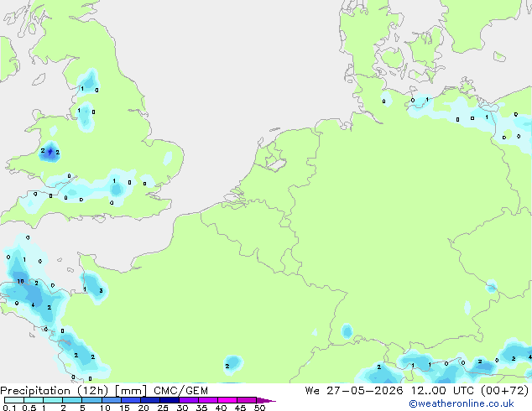Click the 'CMC/GEM' model label

(x=181, y=391)
